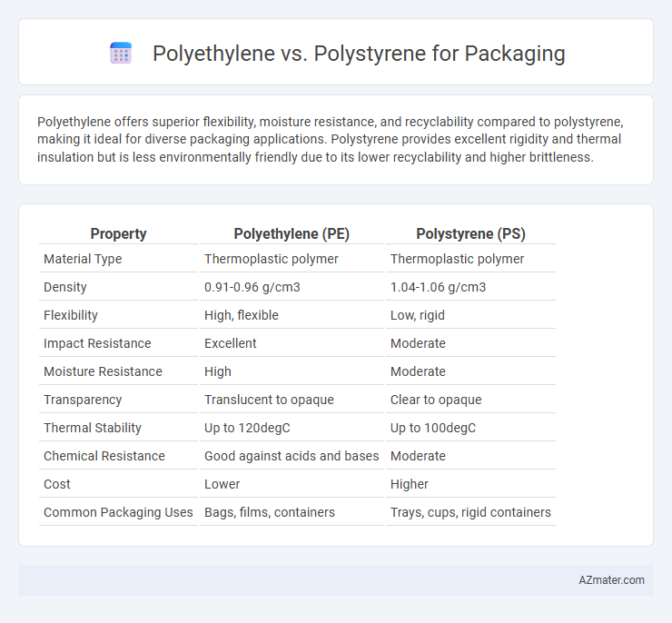The image size is (672, 623).
Task: Select the 0.91-0.96 g/cm3 density value
Action: tap(252, 287)
